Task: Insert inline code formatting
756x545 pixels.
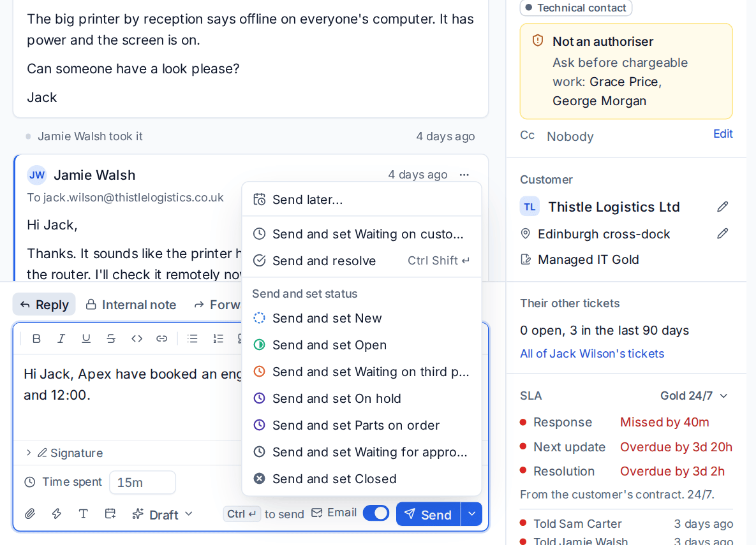Action: point(137,338)
